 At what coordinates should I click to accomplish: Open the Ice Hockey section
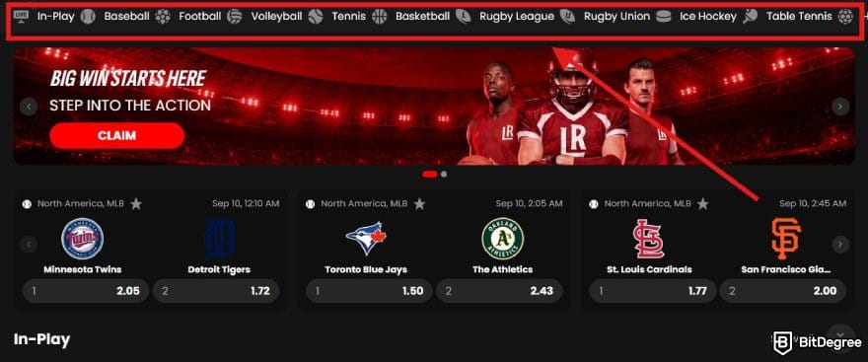pyautogui.click(x=708, y=17)
